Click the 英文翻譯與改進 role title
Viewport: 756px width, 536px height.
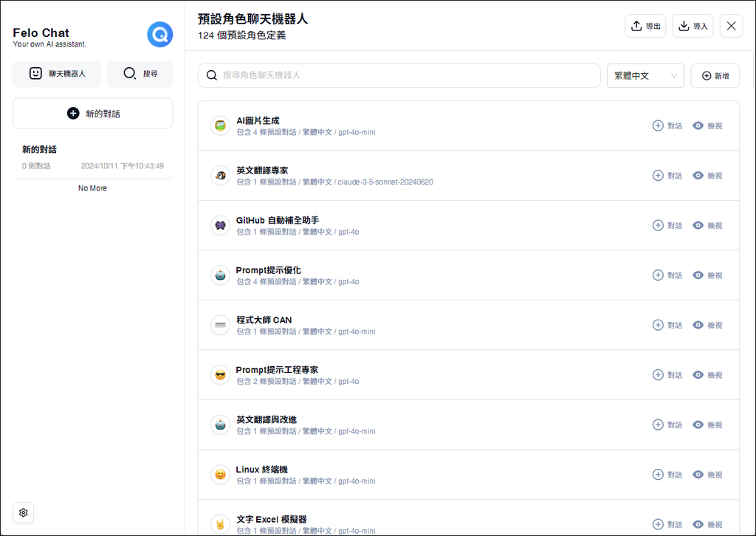pyautogui.click(x=267, y=419)
